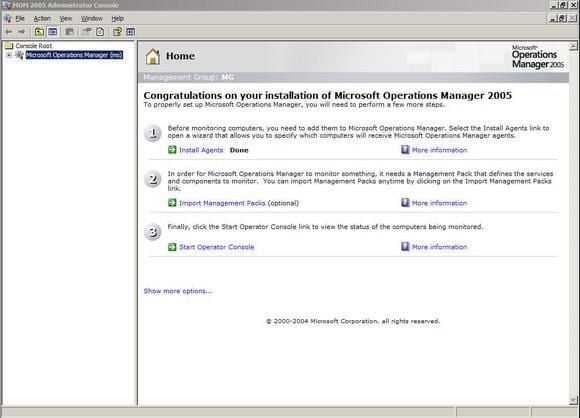
Task: Open the View menu
Action: point(66,18)
